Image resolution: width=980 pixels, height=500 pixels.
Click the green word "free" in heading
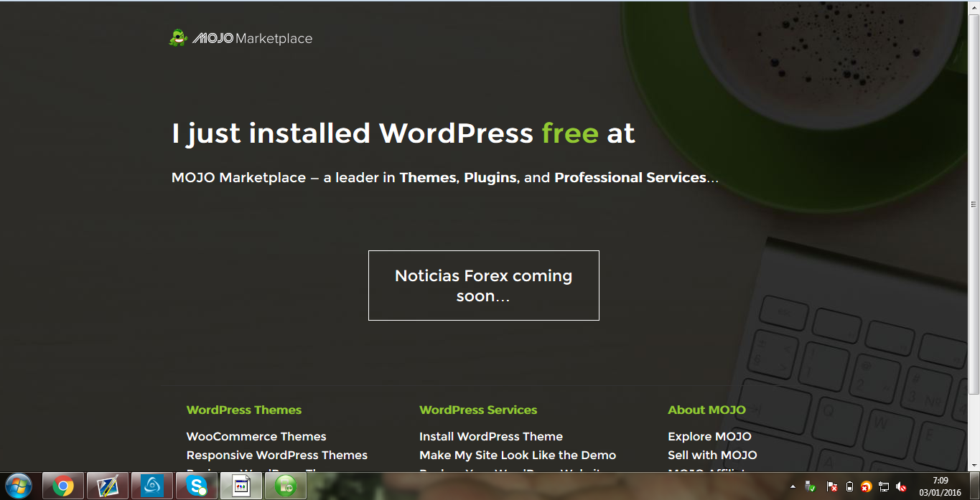570,133
